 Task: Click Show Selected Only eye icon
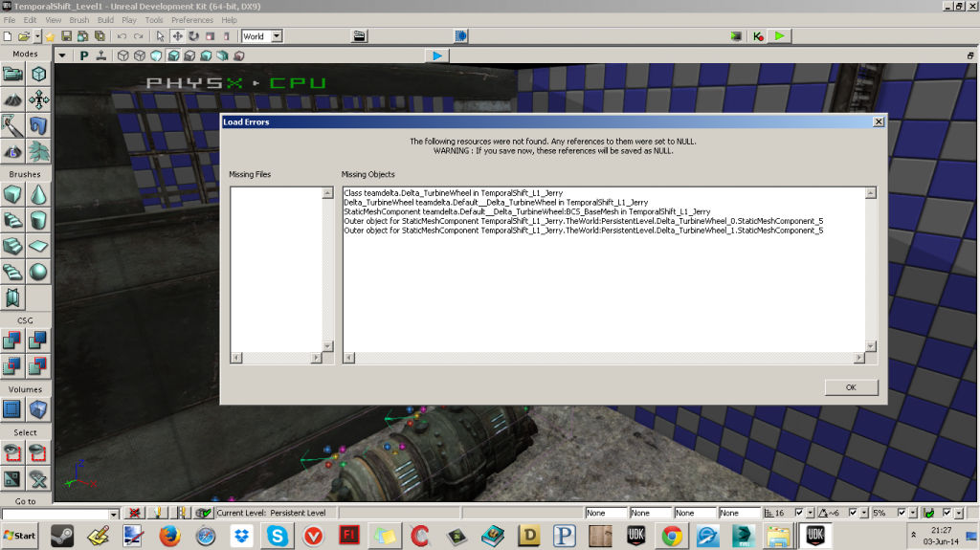12,452
